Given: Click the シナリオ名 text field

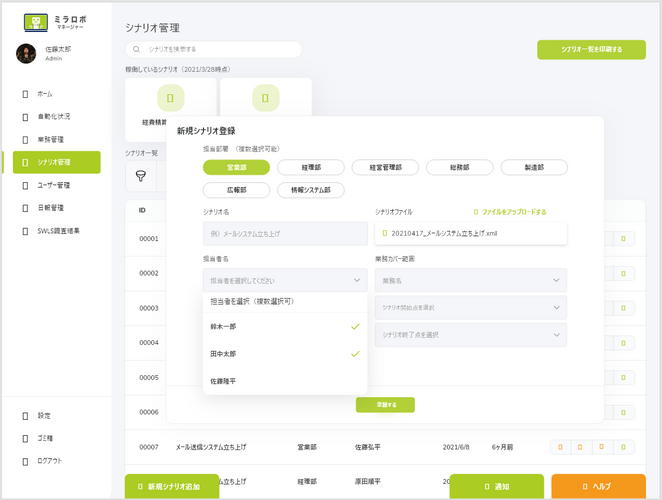Looking at the screenshot, I should click(x=285, y=234).
